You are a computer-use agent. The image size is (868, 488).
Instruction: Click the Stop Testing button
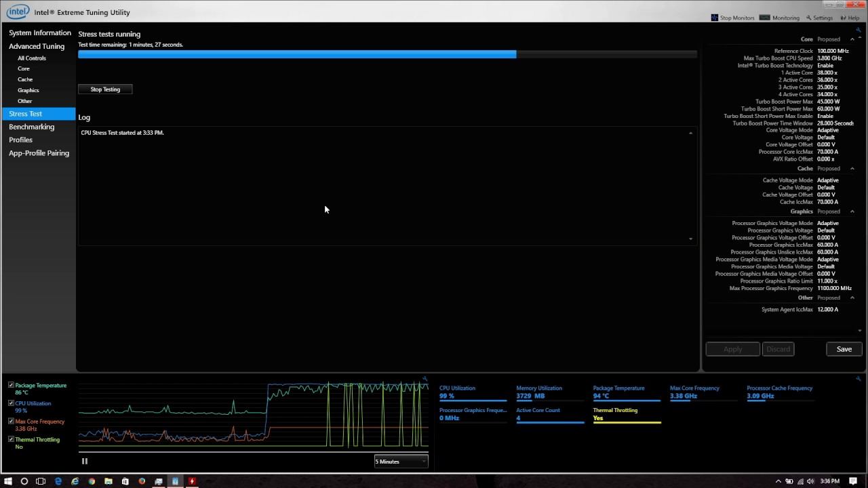pyautogui.click(x=105, y=89)
